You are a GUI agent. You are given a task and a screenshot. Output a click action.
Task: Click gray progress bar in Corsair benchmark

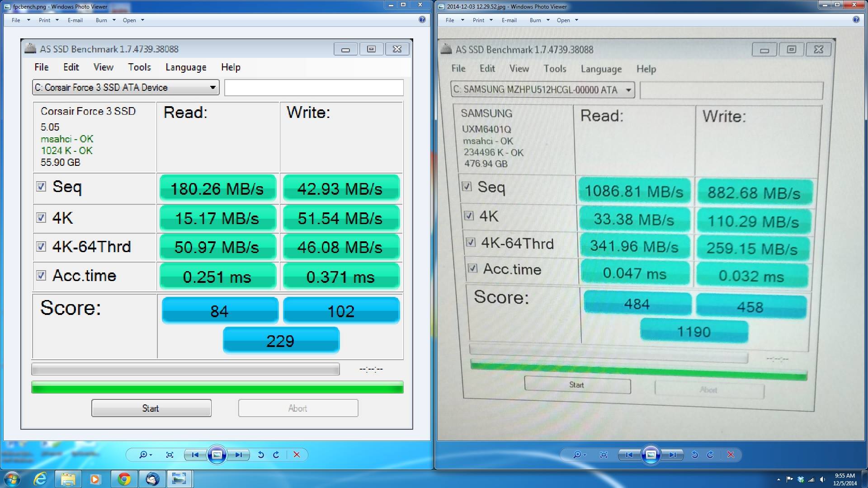(x=185, y=369)
